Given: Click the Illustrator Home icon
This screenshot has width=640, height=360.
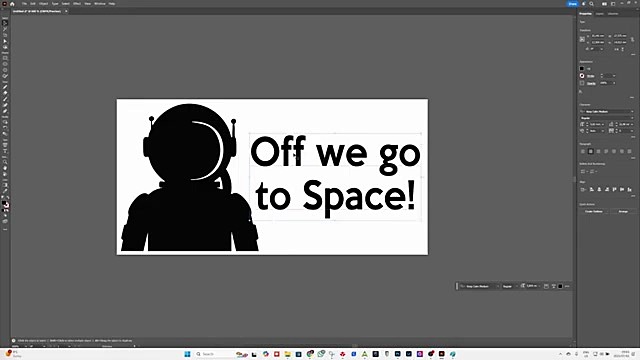Looking at the screenshot, I should click(x=12, y=4).
